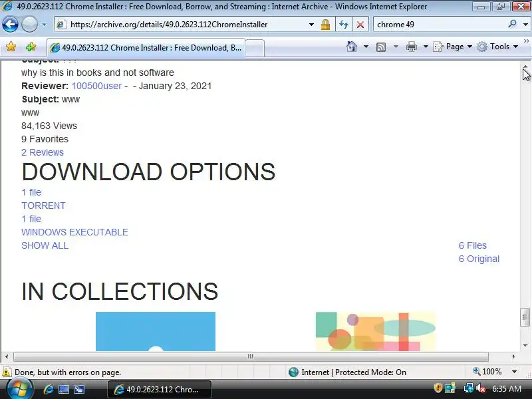
Task: Click the muted volume tray icon
Action: (x=481, y=388)
